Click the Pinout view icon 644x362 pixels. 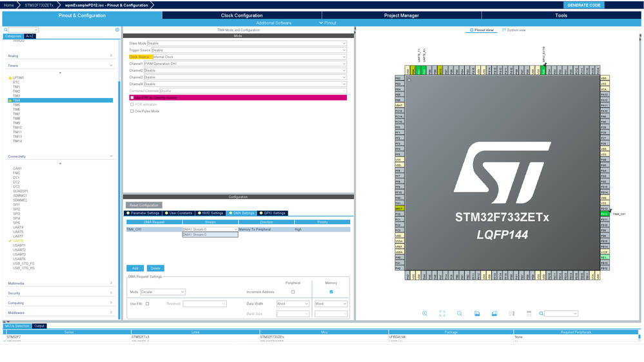pos(471,30)
